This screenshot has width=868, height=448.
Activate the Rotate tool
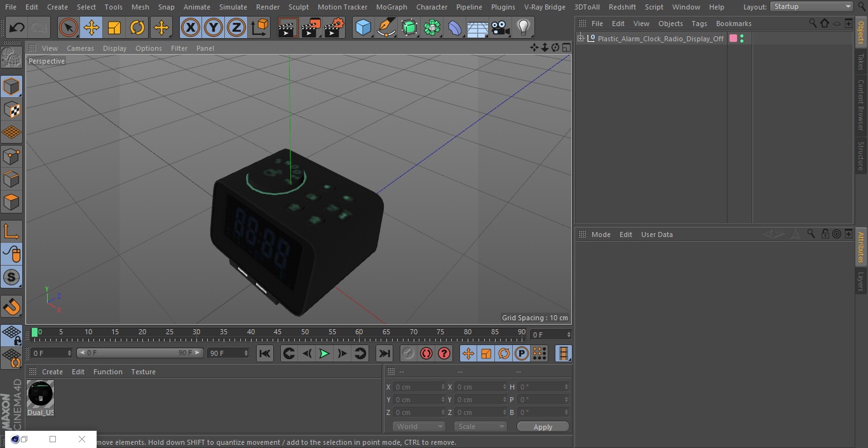pyautogui.click(x=137, y=27)
